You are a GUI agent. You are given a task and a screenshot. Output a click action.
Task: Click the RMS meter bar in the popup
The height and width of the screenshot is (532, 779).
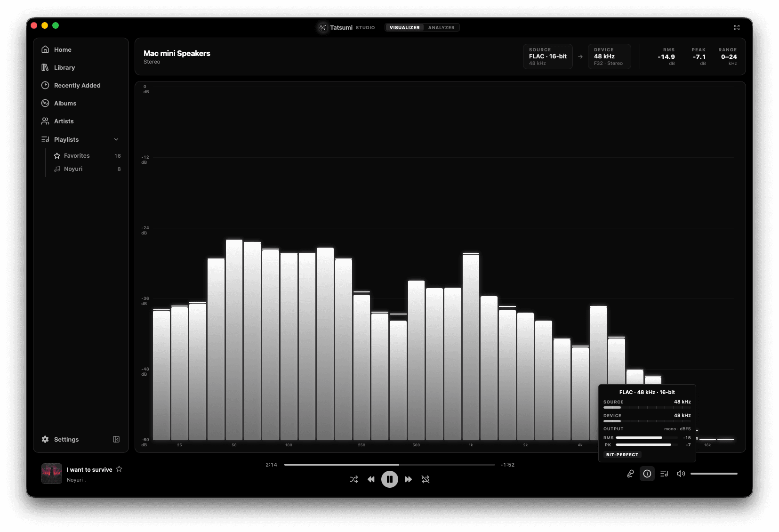tap(647, 438)
